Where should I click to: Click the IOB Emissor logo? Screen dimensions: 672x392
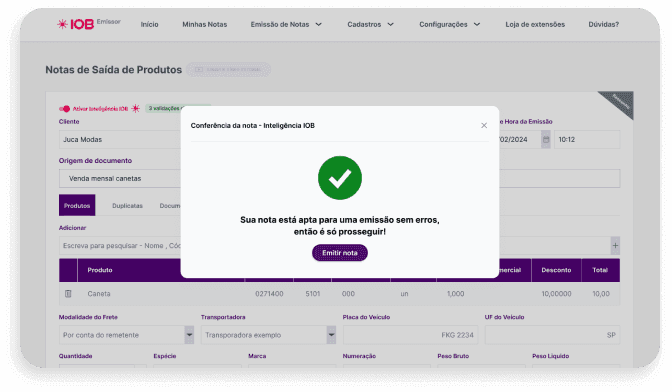(89, 24)
